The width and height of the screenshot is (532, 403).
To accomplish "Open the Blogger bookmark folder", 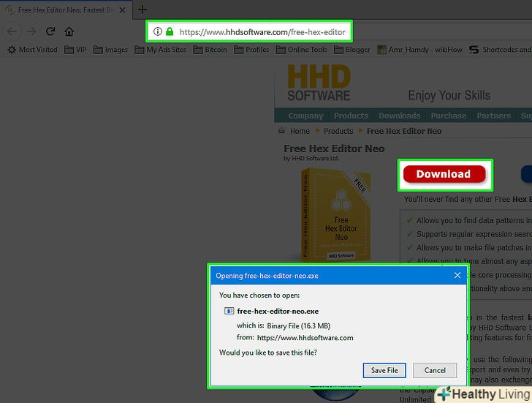I will (352, 50).
